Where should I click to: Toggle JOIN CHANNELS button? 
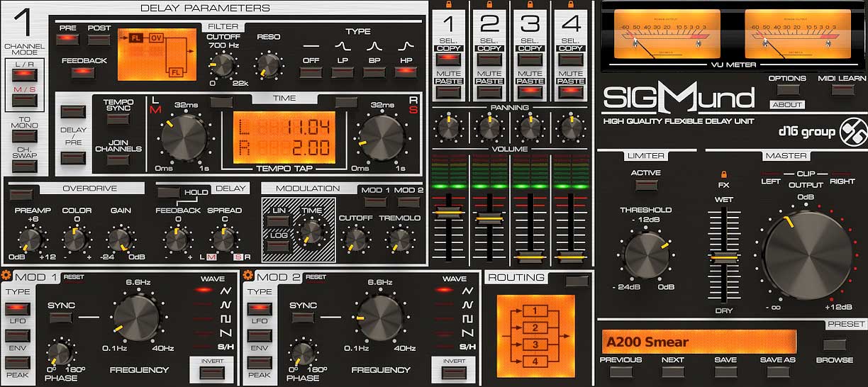(x=118, y=159)
